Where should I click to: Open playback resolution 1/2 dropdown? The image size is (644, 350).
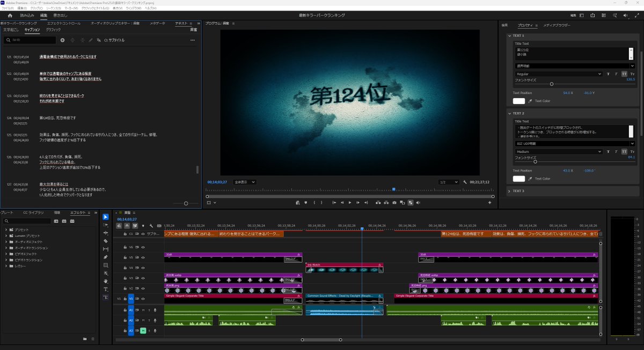(449, 182)
